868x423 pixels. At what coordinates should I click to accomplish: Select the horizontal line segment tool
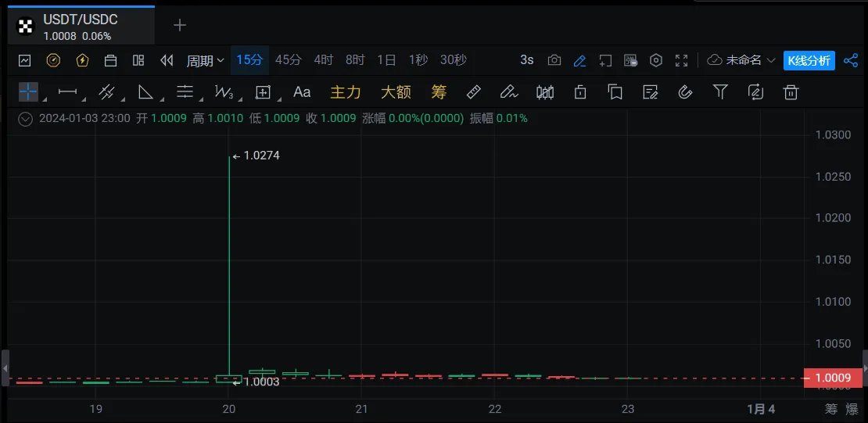point(67,92)
